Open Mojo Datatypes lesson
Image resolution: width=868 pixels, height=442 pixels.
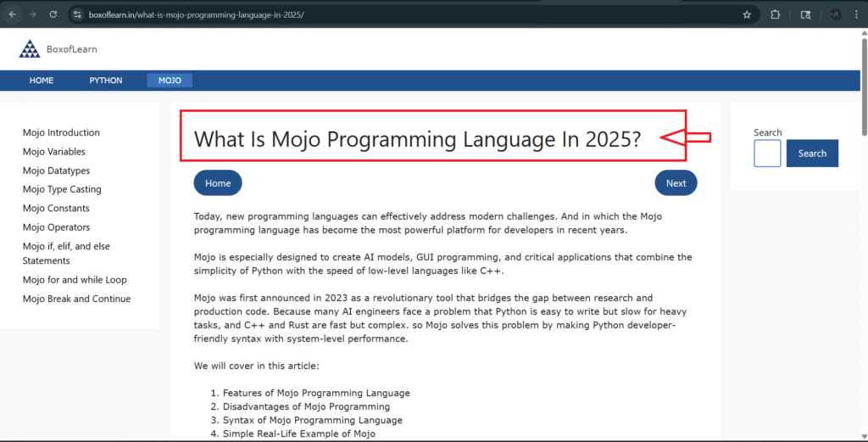click(x=56, y=171)
